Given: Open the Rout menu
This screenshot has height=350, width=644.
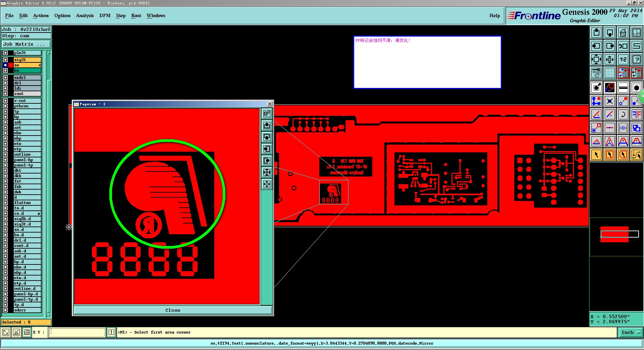Looking at the screenshot, I should (x=136, y=15).
